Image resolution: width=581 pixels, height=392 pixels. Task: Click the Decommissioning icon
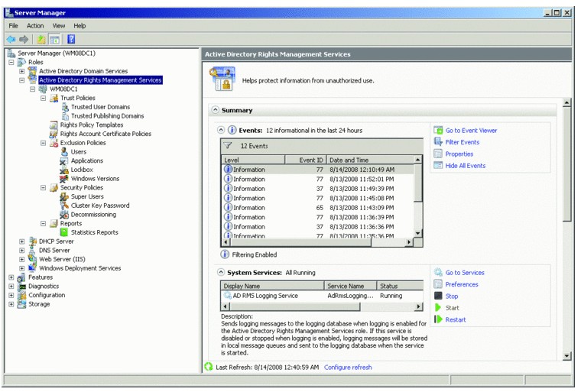click(x=64, y=215)
